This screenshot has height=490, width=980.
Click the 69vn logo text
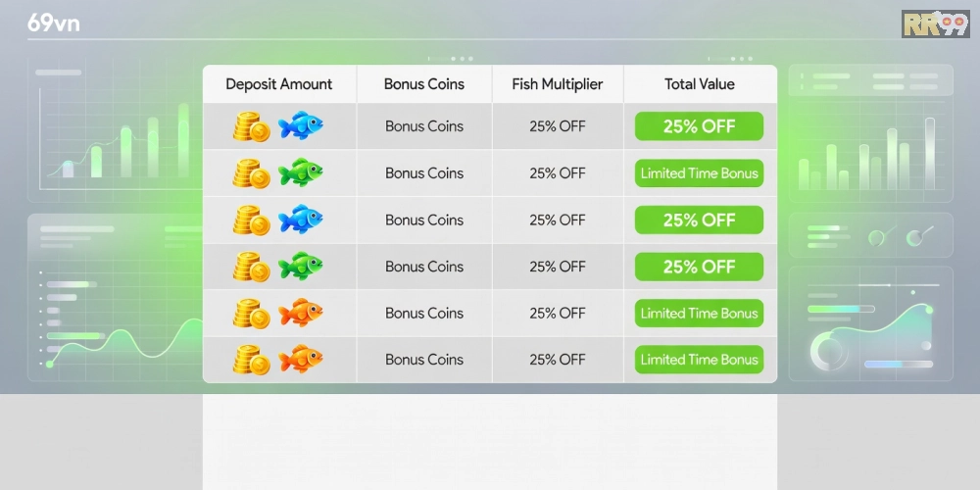(x=54, y=23)
